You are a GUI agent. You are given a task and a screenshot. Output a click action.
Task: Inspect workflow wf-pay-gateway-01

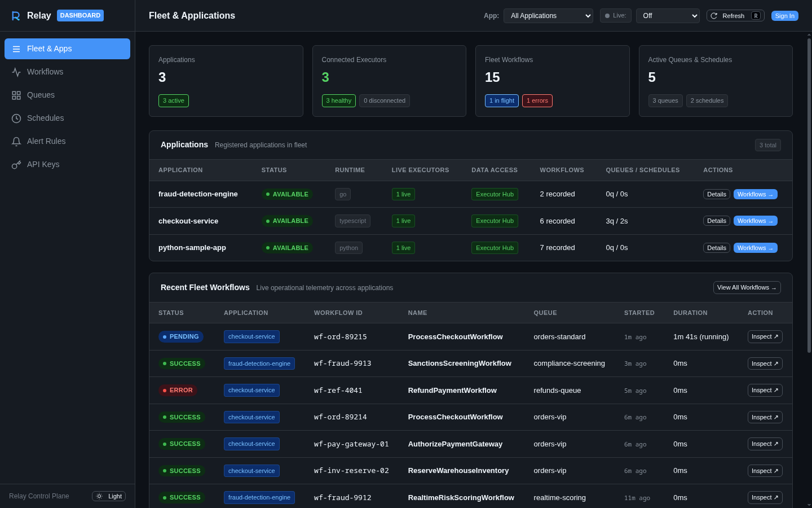point(765,444)
